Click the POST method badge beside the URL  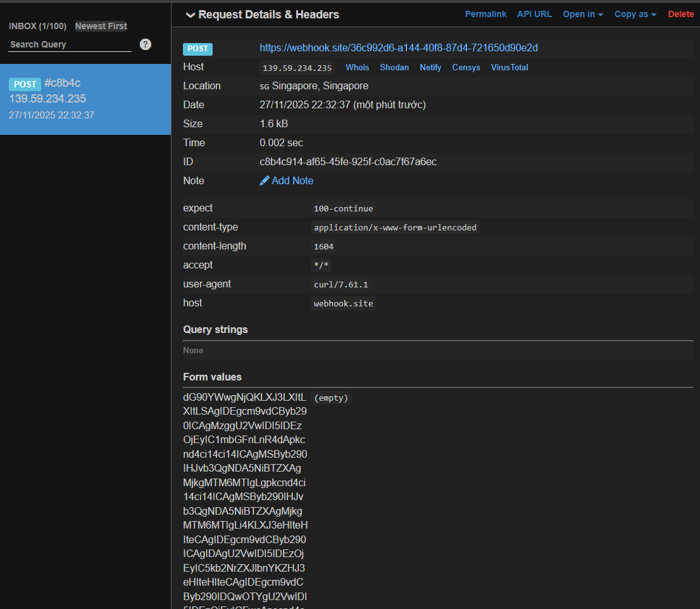tap(197, 49)
